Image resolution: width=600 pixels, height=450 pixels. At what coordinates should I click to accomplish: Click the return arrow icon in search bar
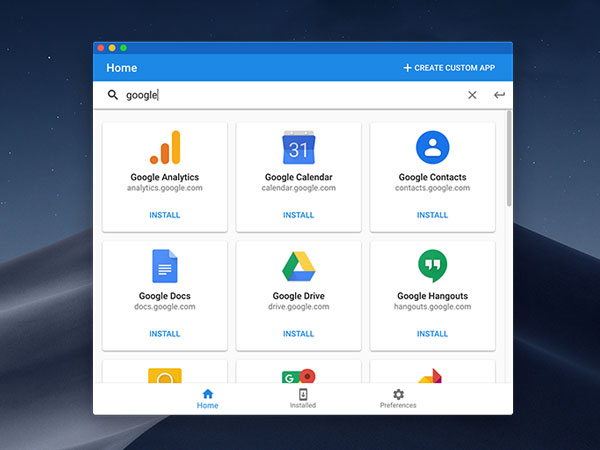tap(499, 95)
